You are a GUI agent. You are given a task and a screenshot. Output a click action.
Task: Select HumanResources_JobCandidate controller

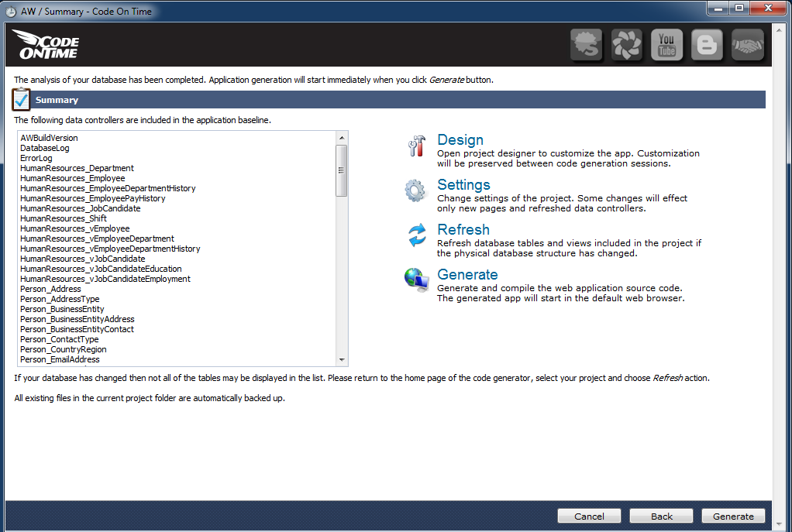tap(81, 208)
